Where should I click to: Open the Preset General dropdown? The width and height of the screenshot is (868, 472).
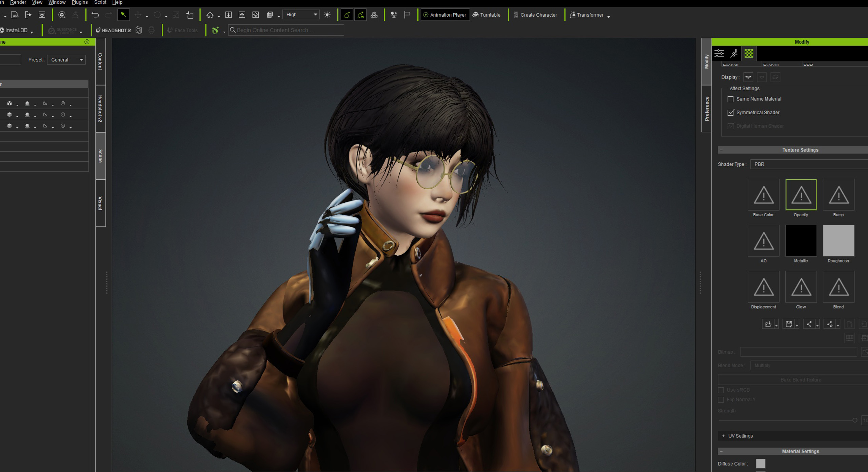coord(66,60)
